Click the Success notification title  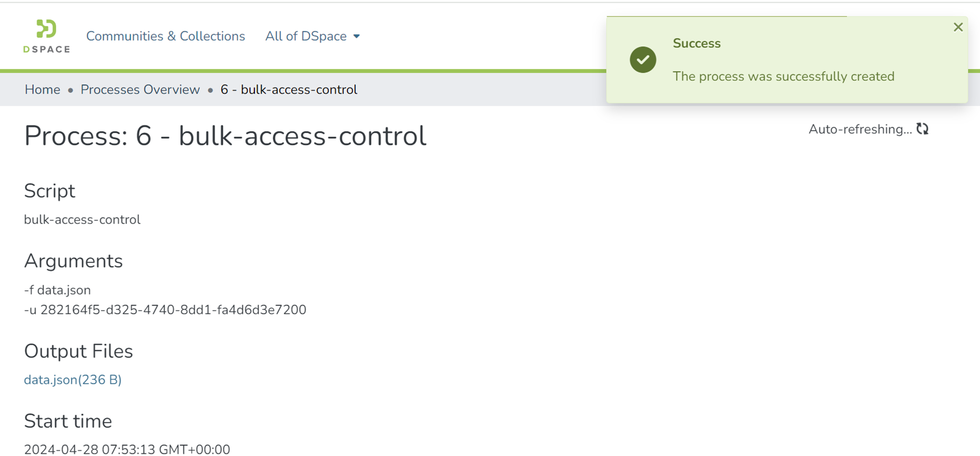pos(697,43)
